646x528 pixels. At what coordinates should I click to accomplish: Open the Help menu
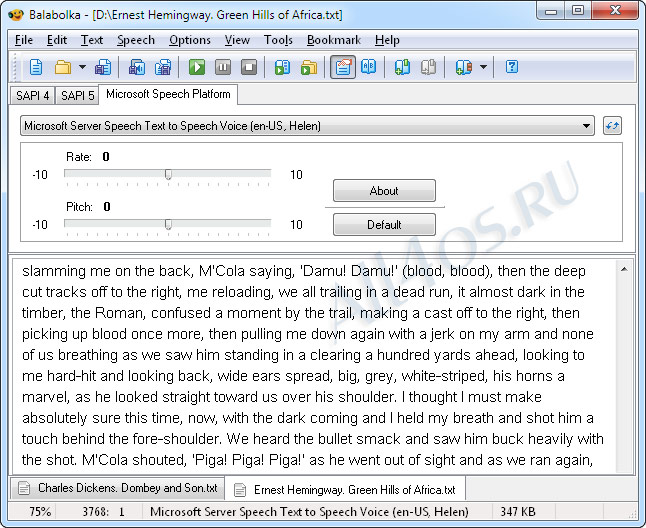point(387,40)
